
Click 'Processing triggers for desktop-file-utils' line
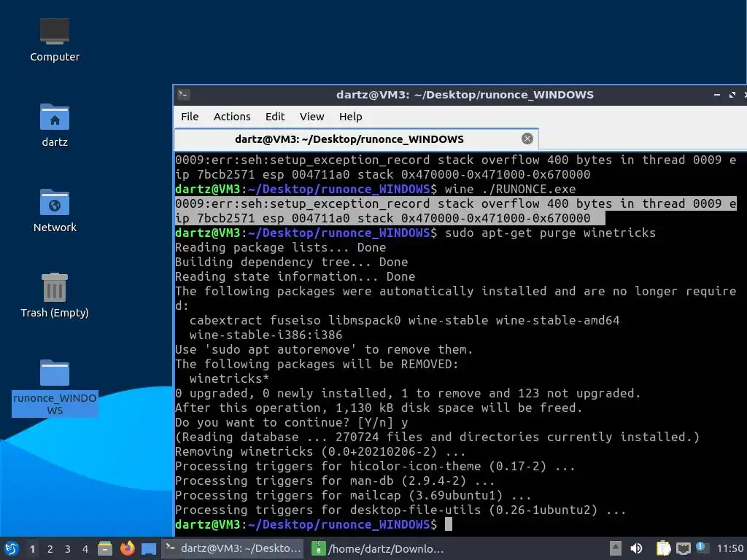(x=400, y=510)
